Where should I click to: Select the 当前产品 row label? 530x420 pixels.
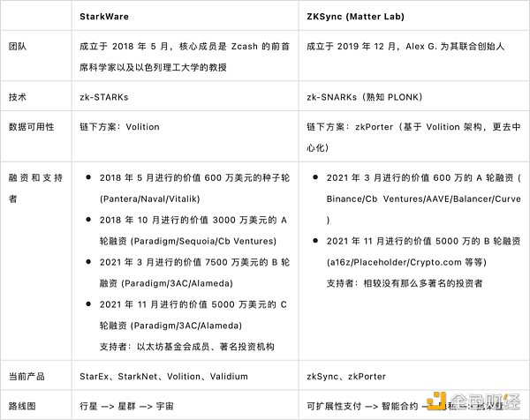tap(26, 376)
